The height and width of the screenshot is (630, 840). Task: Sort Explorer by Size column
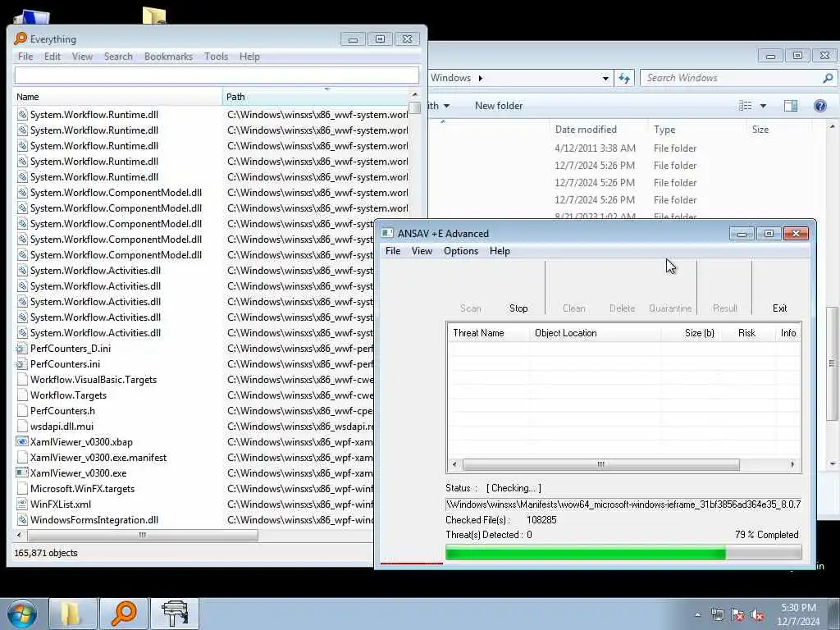[760, 129]
